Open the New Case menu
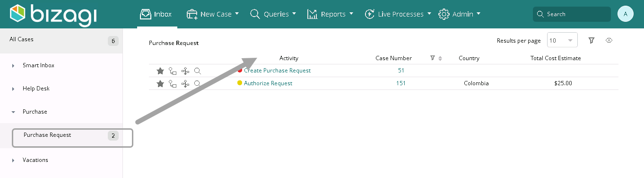Image resolution: width=644 pixels, height=178 pixels. [213, 14]
